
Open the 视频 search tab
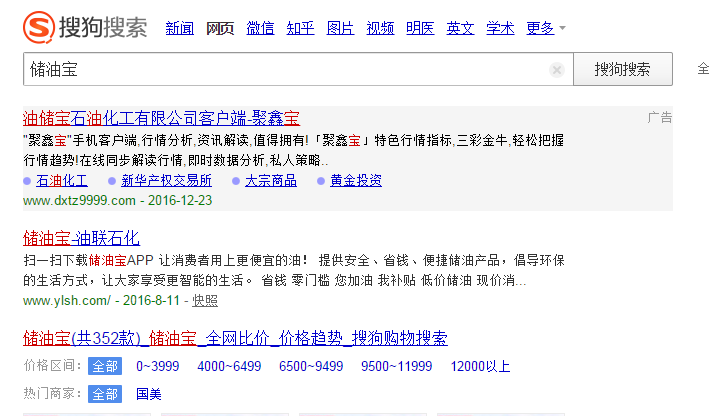coord(380,28)
